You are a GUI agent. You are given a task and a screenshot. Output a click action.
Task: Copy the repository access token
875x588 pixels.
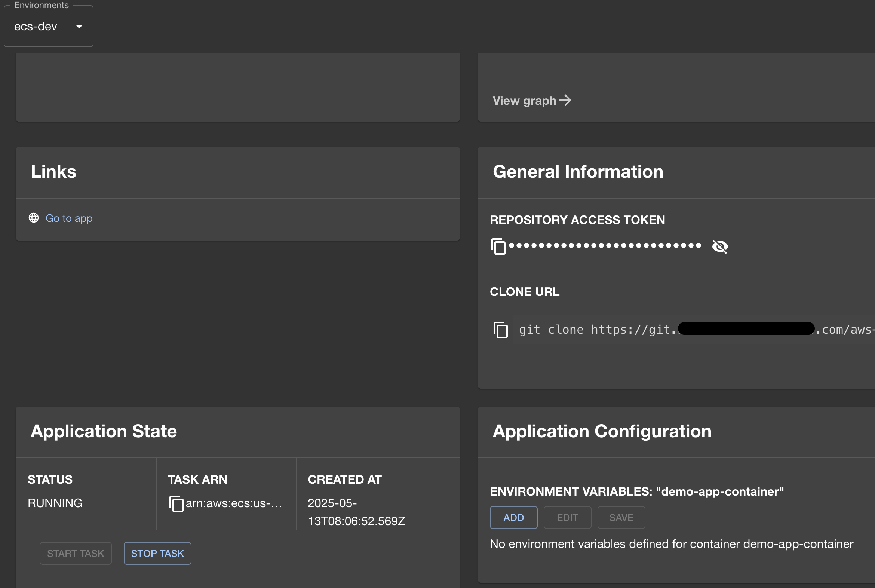click(x=498, y=246)
